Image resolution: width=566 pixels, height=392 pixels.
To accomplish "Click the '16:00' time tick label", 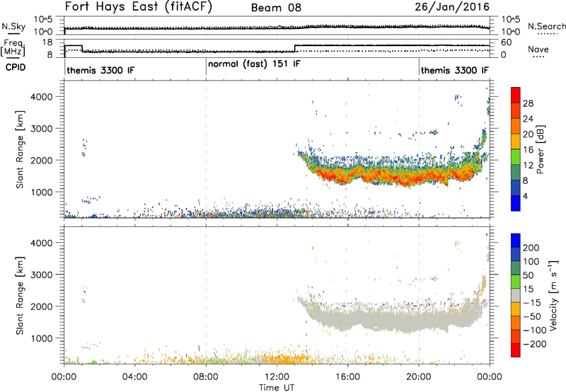I will [347, 377].
